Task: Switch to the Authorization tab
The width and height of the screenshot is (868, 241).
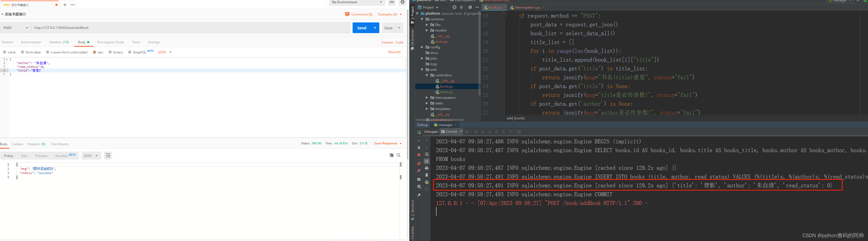Action: point(31,42)
